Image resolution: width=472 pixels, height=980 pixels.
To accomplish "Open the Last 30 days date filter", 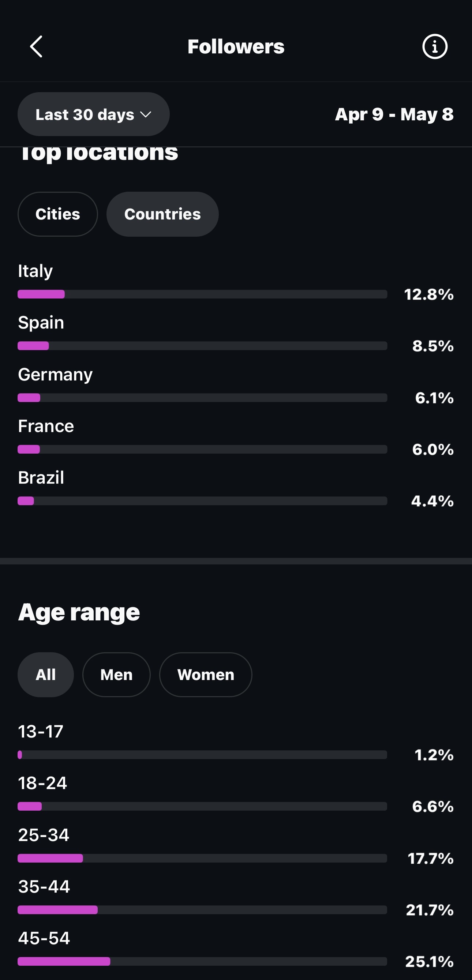I will coord(94,114).
